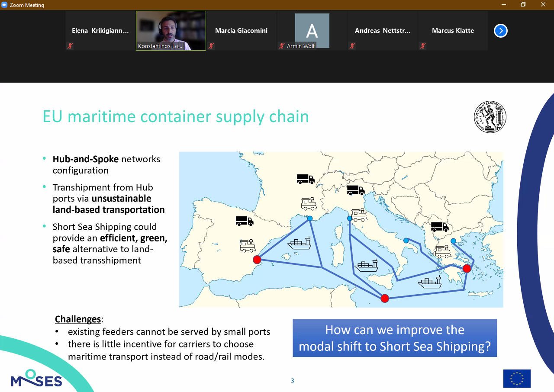Show next participants with blue arrow
Screen dimensions: 554x392
(500, 31)
